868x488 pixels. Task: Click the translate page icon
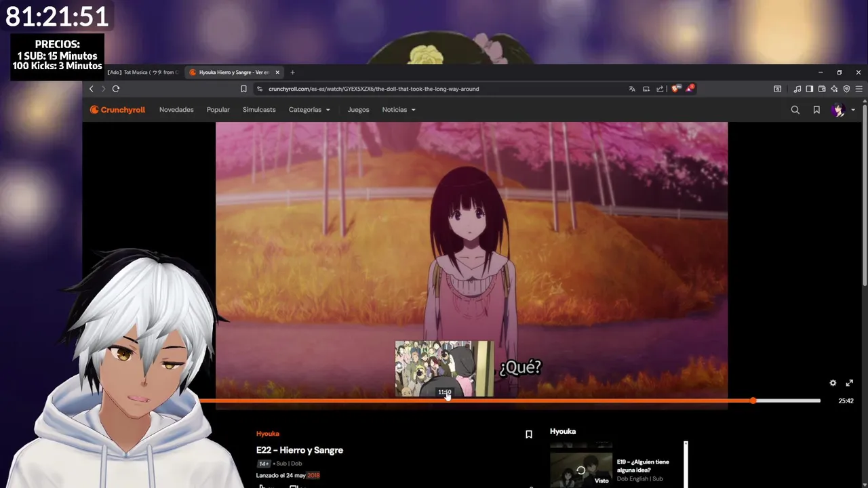[632, 89]
